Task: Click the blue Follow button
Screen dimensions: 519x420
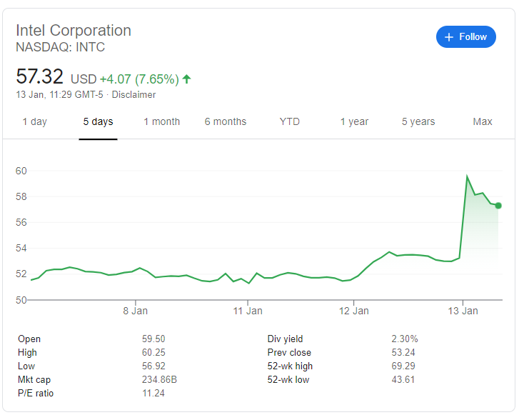Action: 465,36
